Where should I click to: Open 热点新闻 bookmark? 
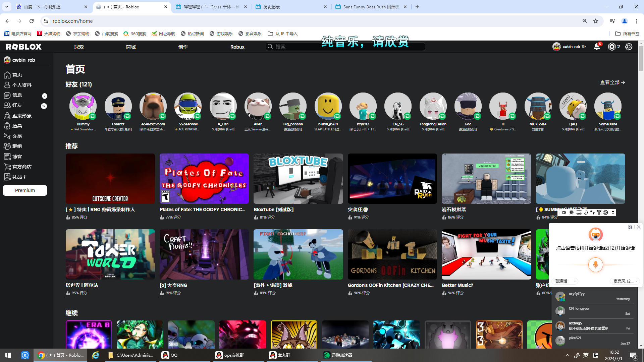193,34
